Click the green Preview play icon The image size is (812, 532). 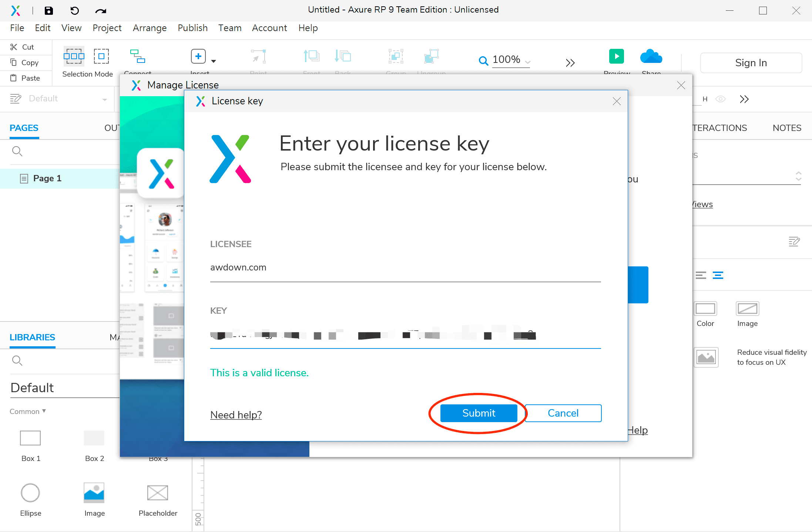point(616,56)
